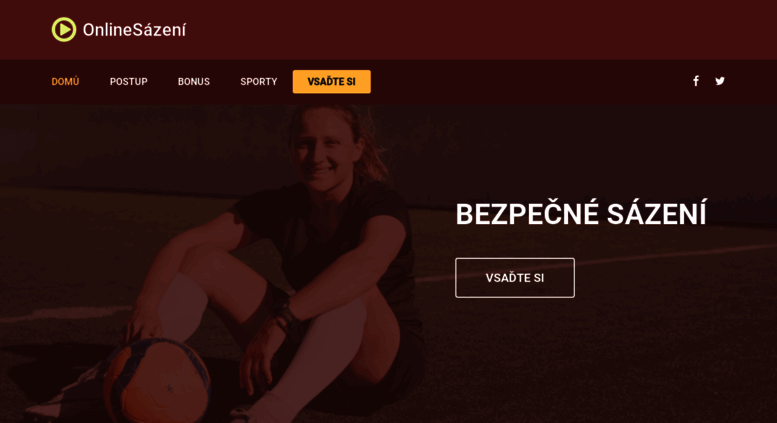This screenshot has height=423, width=777.
Task: Open the Facebook page icon
Action: point(696,81)
